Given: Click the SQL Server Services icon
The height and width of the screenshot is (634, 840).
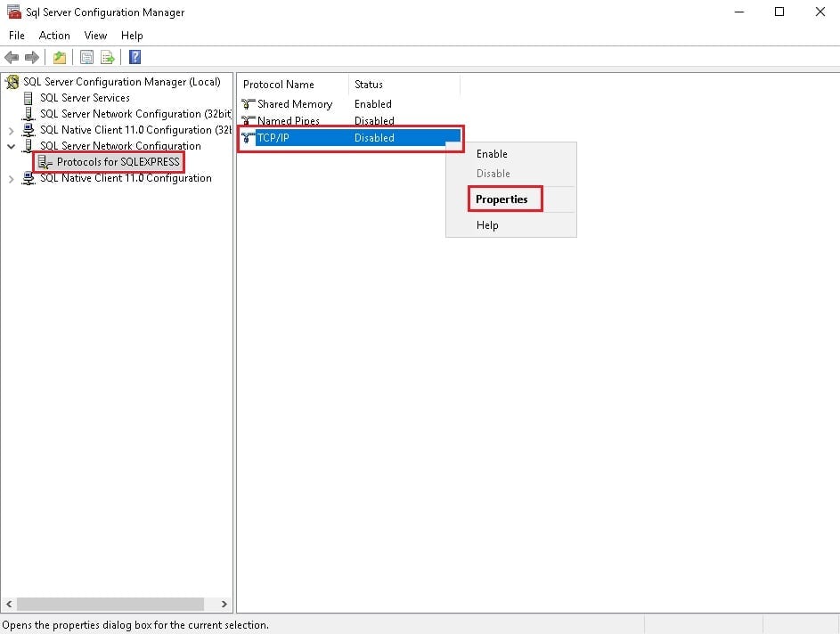Looking at the screenshot, I should pyautogui.click(x=29, y=98).
